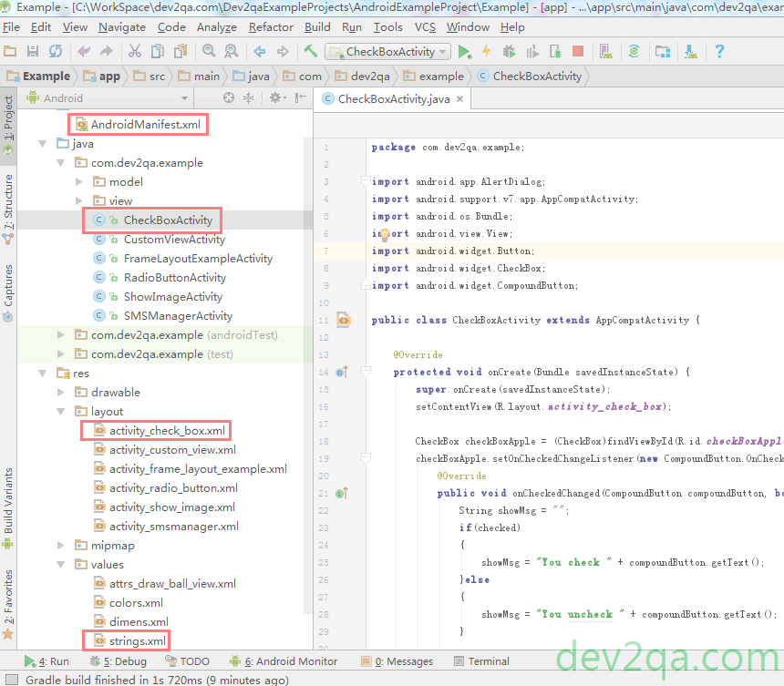Open the CheckBoxActivity run configuration dropdown
The width and height of the screenshot is (784, 686).
[441, 52]
